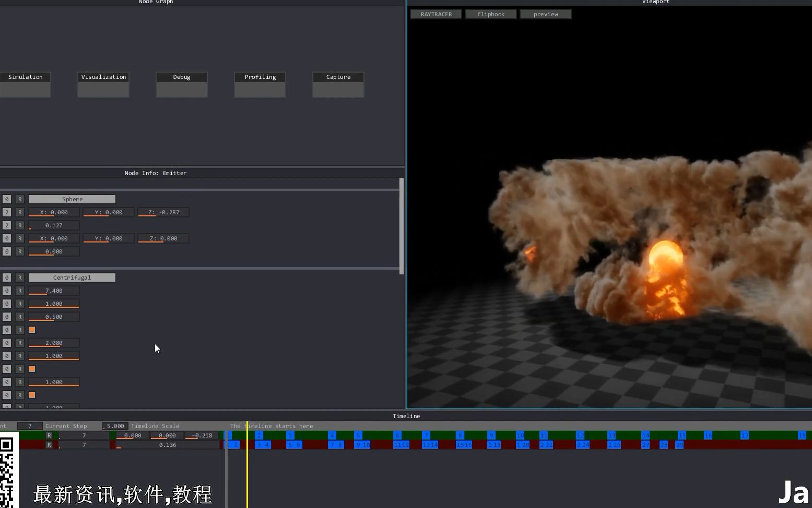Screen dimensions: 812x508
Task: Click the yellow timeline playhead line
Action: [247, 465]
